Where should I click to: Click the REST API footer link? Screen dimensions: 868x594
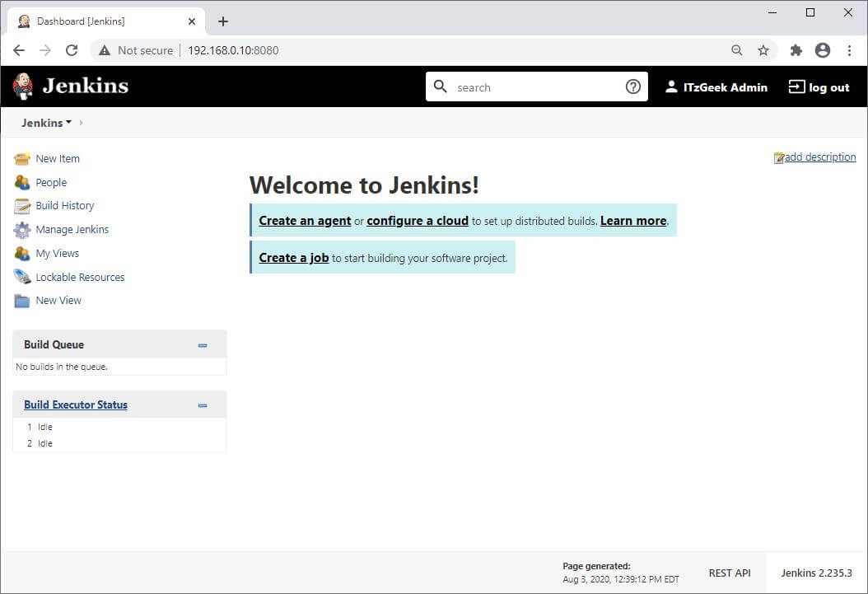[x=730, y=573]
